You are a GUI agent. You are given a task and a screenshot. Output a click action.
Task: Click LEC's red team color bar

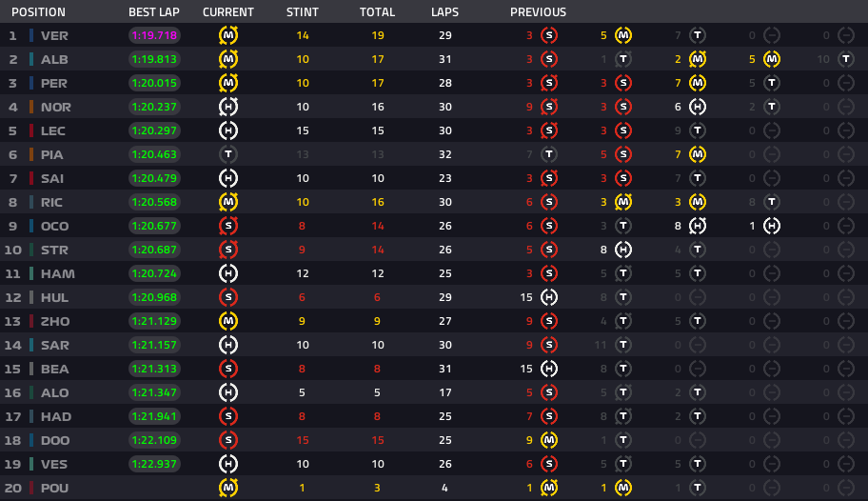coord(31,130)
